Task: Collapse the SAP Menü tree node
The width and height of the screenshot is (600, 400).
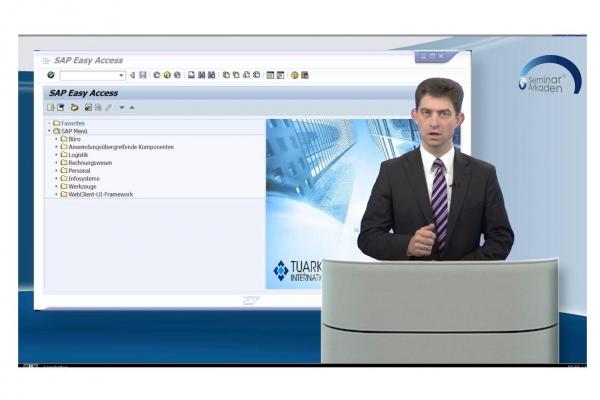Action: [x=48, y=131]
